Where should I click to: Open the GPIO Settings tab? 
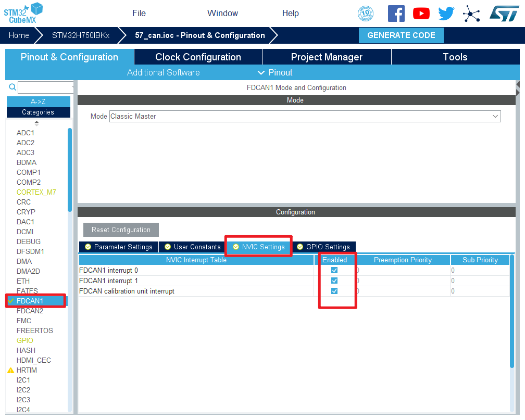[323, 247]
